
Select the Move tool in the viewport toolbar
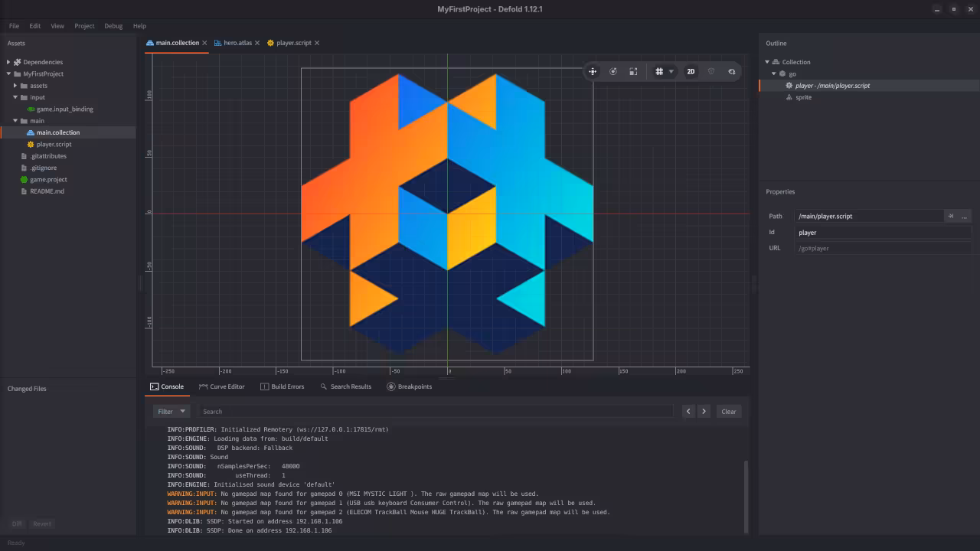click(593, 71)
